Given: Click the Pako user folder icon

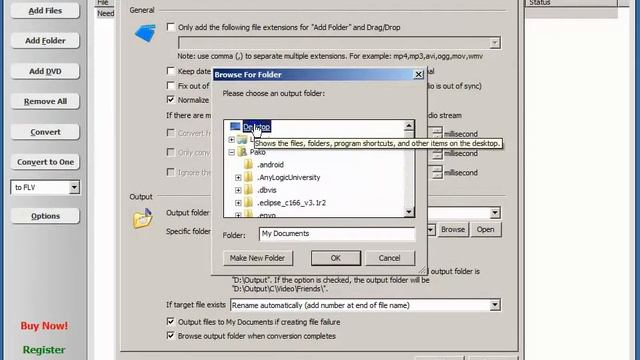Looking at the screenshot, I should coord(242,152).
